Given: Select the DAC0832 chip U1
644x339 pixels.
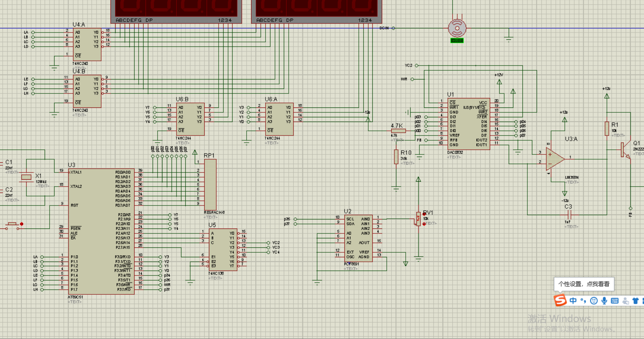Looking at the screenshot, I should 469,124.
